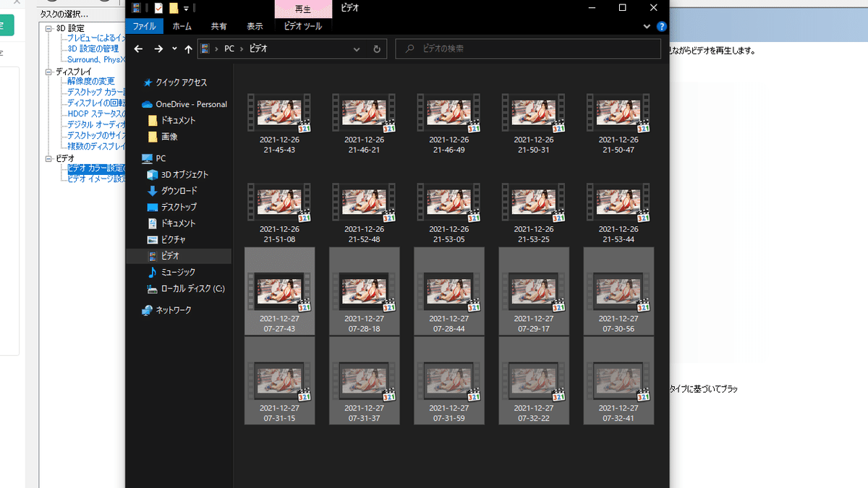Click the 画像 folder icon under OneDrive
The height and width of the screenshot is (488, 868).
point(153,137)
